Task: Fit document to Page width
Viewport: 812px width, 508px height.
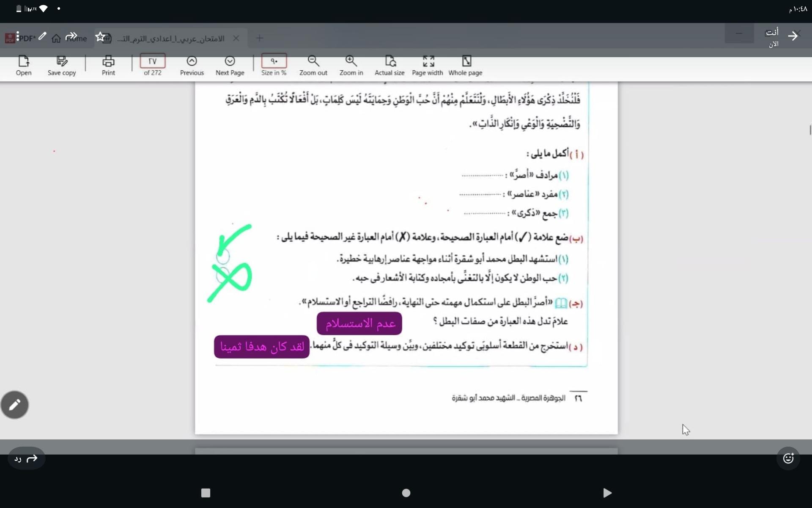Action: coord(428,62)
